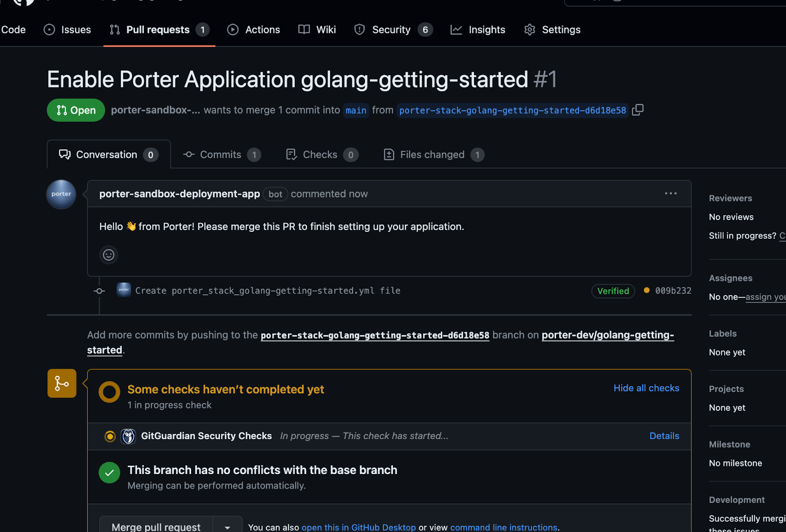Open the Issues tab
The image size is (786, 532).
click(x=67, y=29)
